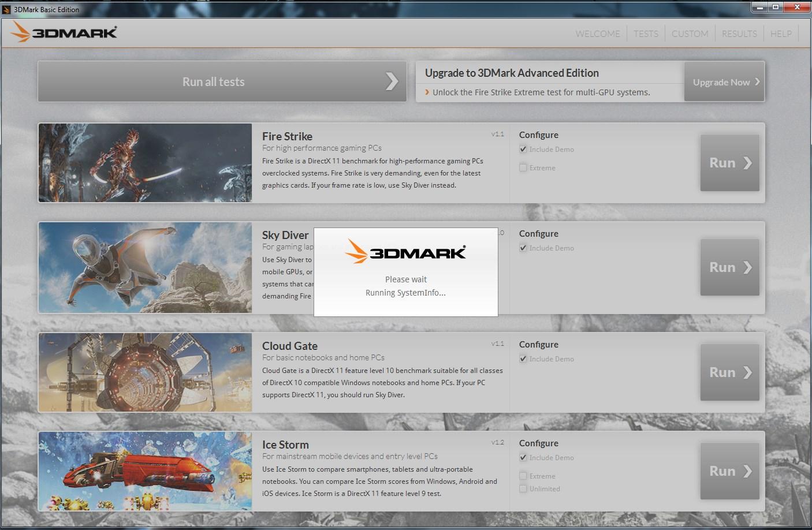Click the 'Running SystemInfo...' status text
812x530 pixels.
(405, 293)
